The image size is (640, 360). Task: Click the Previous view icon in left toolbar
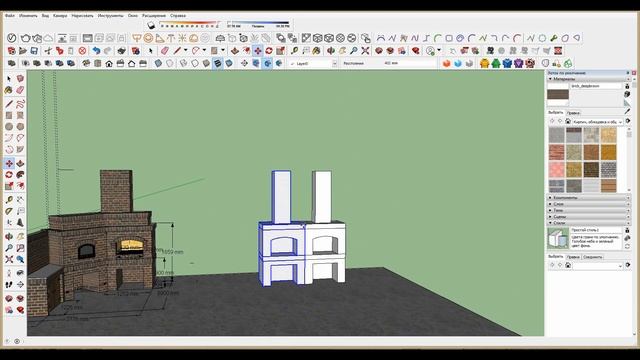point(20,259)
